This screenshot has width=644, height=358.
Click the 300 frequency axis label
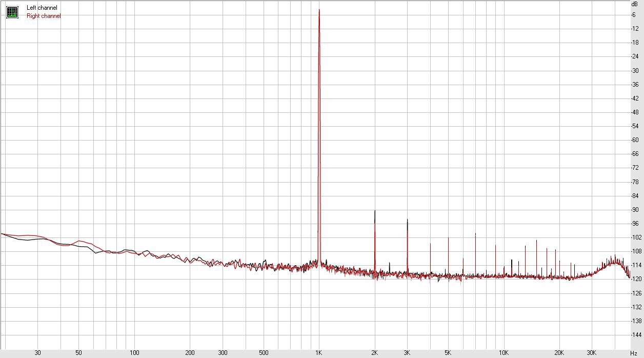[x=223, y=353]
